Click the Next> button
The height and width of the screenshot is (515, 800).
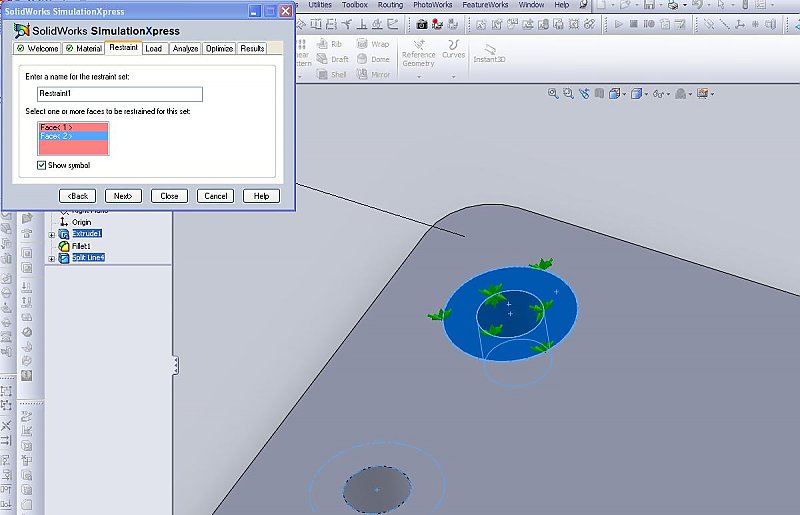coord(123,196)
